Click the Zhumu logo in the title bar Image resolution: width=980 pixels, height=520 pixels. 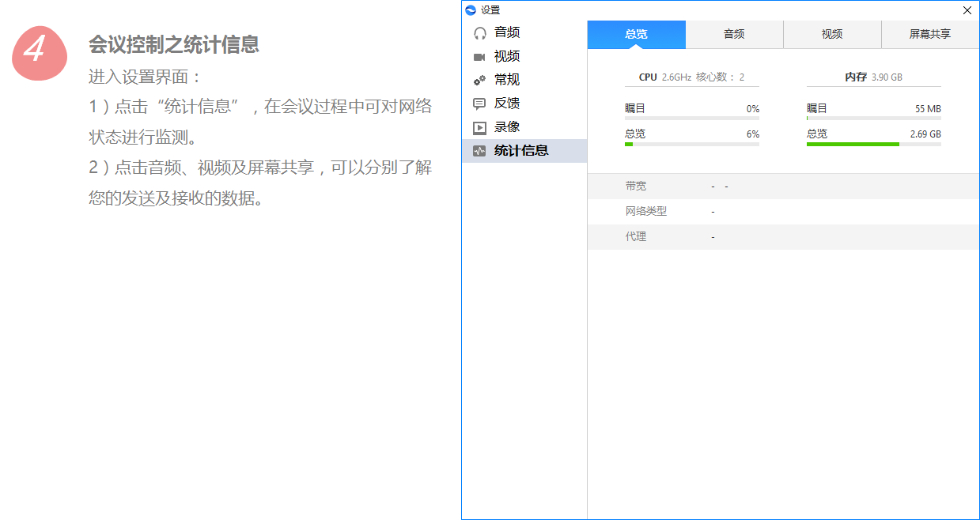tap(469, 9)
